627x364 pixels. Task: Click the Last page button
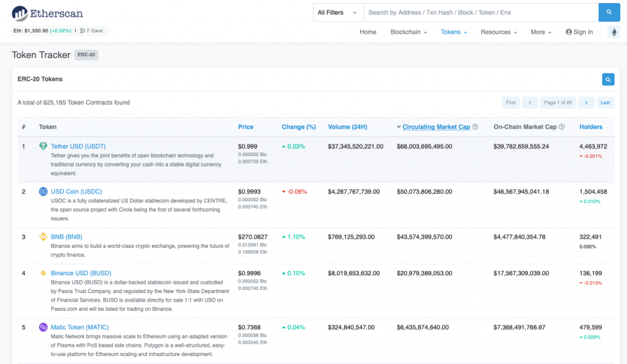[606, 103]
